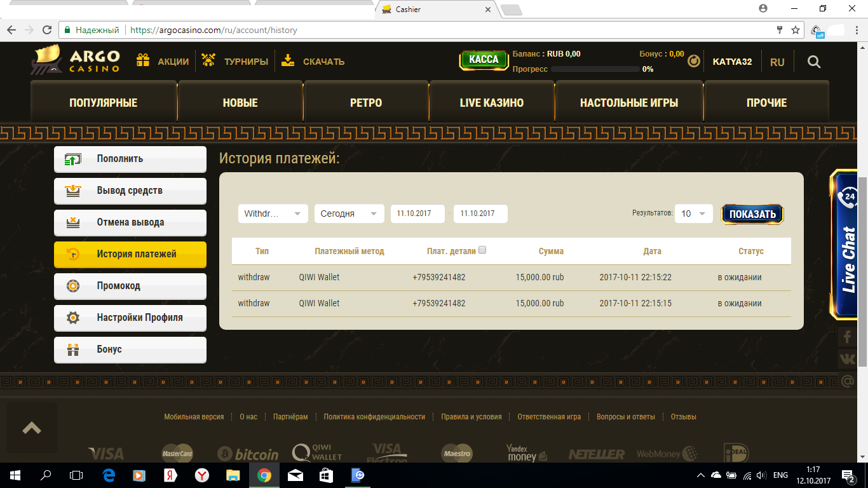Image resolution: width=868 pixels, height=488 pixels.
Task: Open the Chrome profile avatar icon
Action: point(763,9)
